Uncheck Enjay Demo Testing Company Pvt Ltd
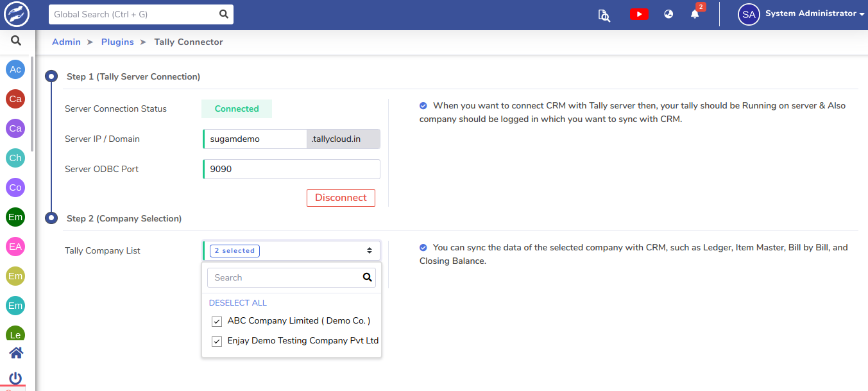The width and height of the screenshot is (868, 391). point(216,341)
